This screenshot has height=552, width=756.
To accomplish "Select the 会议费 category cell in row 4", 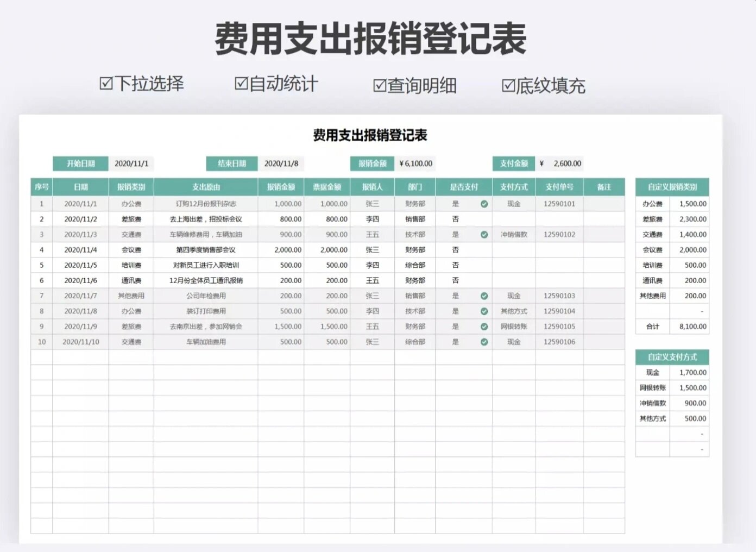I will [131, 250].
